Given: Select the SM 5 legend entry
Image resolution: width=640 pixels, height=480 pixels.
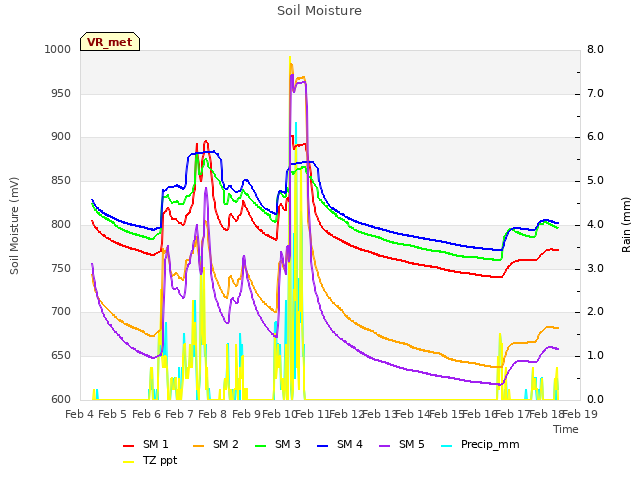Looking at the screenshot, I should (402, 444).
